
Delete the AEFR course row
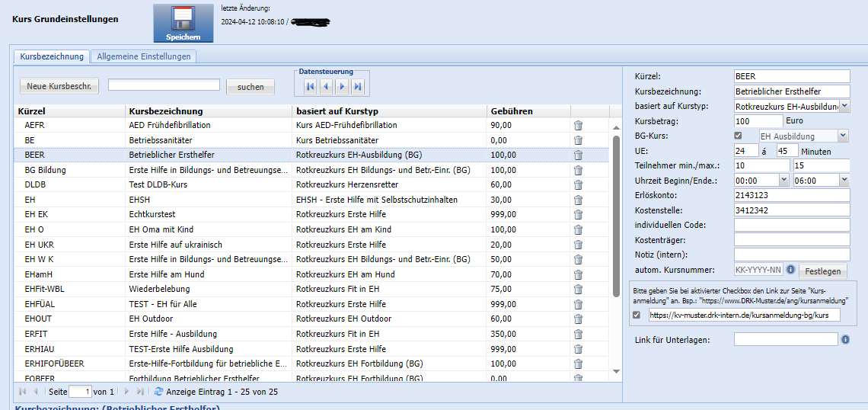(578, 125)
